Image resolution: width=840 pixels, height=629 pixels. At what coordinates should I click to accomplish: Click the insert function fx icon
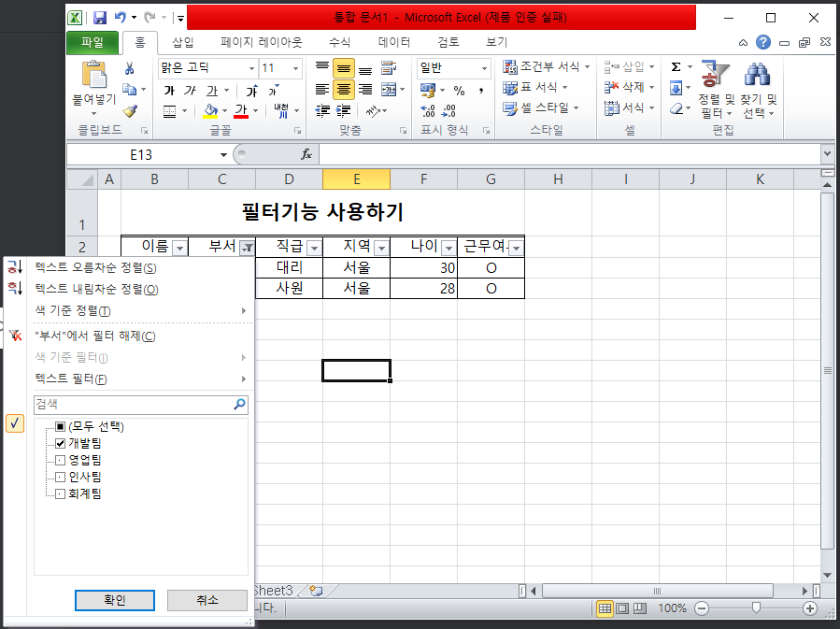tap(306, 155)
